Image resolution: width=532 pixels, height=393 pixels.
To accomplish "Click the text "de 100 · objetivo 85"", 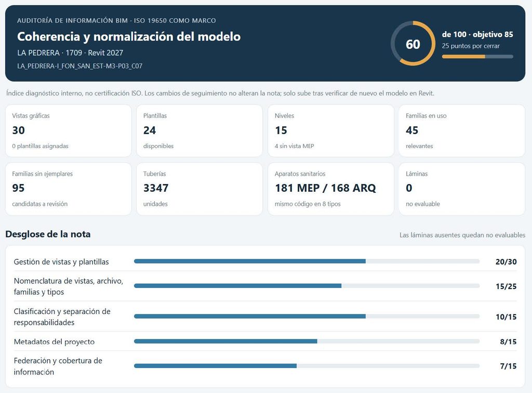I will [x=477, y=34].
